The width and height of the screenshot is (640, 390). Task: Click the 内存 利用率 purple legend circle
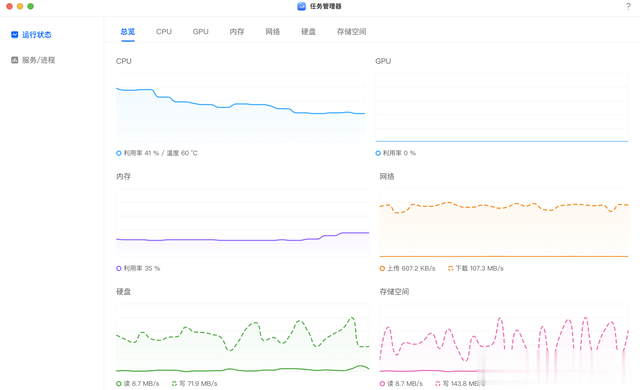pyautogui.click(x=119, y=268)
